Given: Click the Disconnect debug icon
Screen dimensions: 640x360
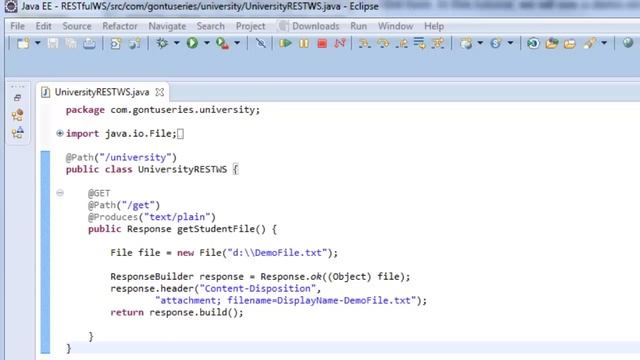Looking at the screenshot, I should coord(340,43).
